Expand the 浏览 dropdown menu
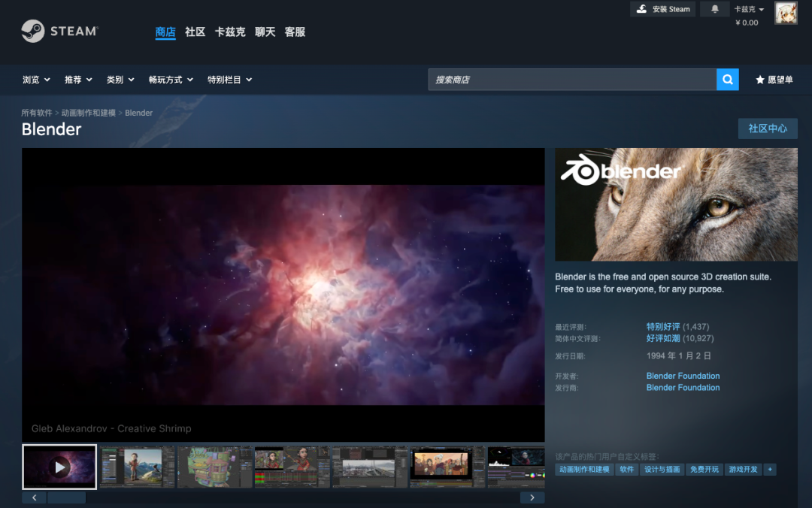 click(36, 80)
